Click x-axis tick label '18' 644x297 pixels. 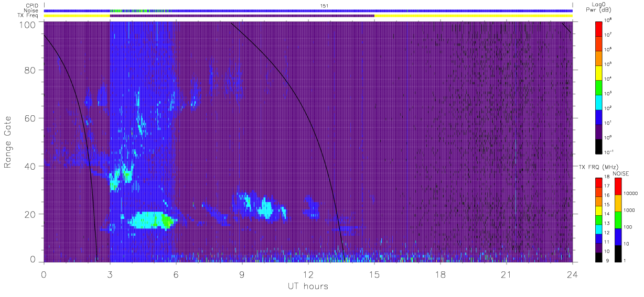point(440,273)
